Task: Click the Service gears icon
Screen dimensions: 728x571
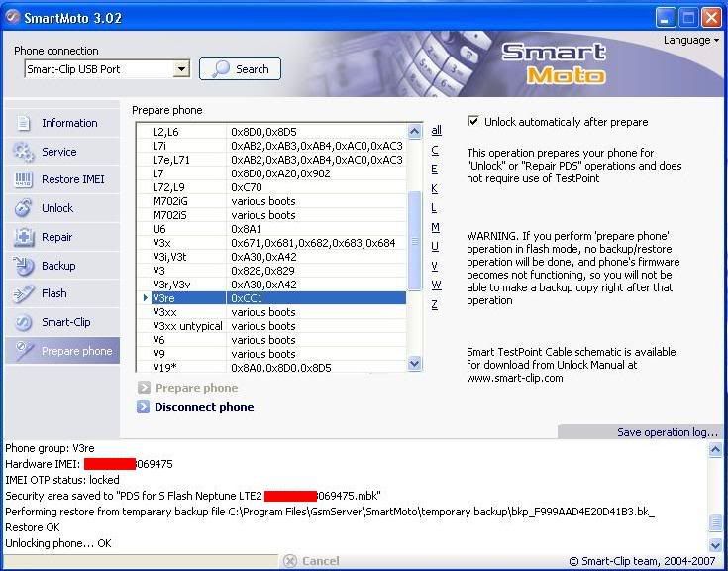Action: [x=23, y=152]
